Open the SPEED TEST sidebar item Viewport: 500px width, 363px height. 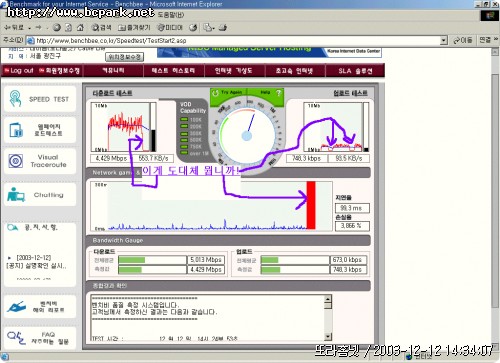[x=40, y=99]
